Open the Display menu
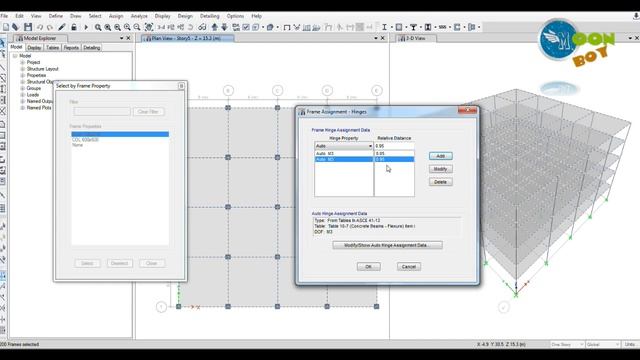Screen dimensions: 640x360 pyautogui.click(x=162, y=16)
